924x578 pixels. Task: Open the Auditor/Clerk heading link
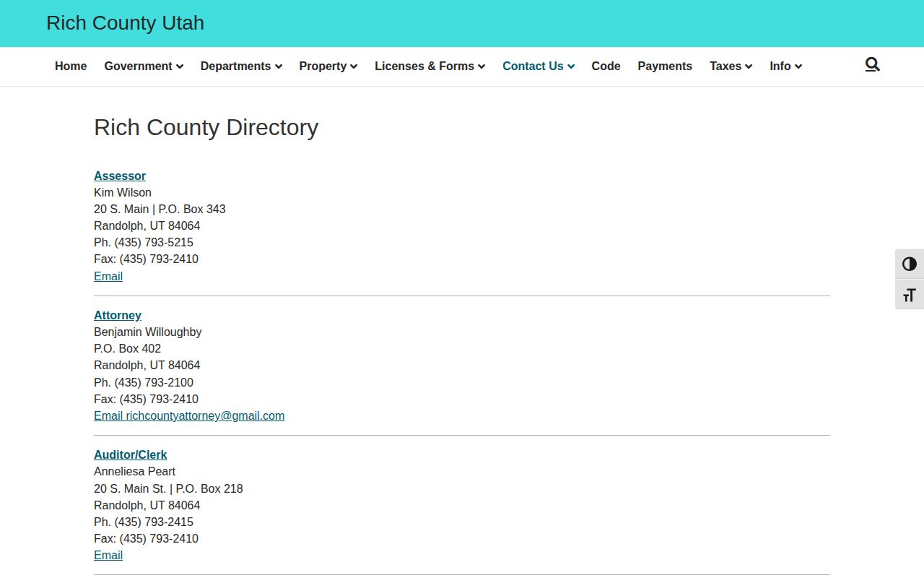coord(131,454)
